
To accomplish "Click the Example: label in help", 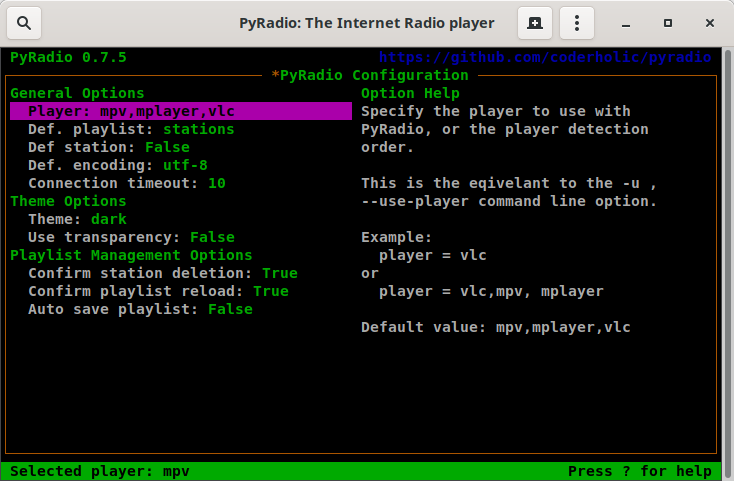I will pyautogui.click(x=396, y=237).
